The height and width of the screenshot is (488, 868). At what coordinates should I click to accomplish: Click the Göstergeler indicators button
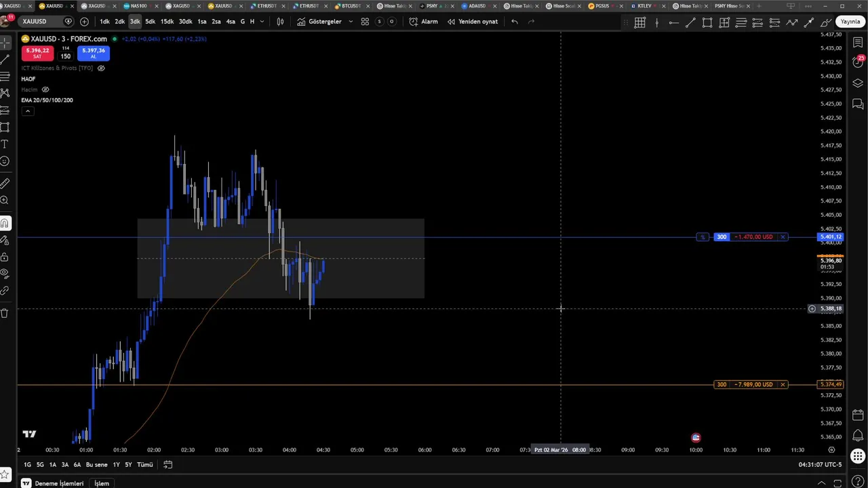tap(319, 22)
